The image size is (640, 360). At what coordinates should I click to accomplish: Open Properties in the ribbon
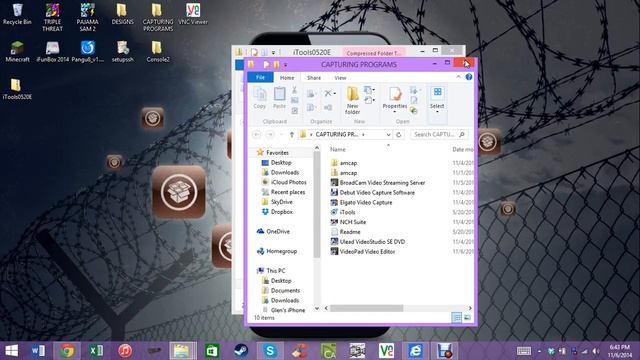click(x=395, y=99)
